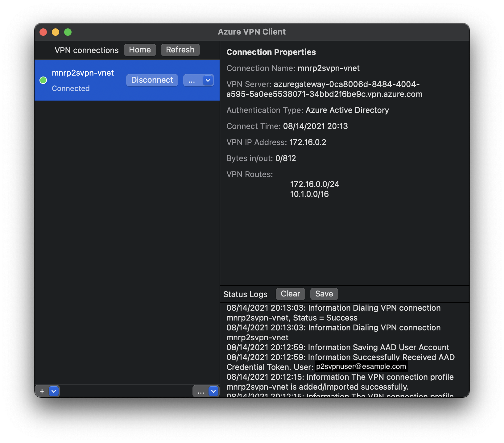
Task: Click the highlighted user email in the logs
Action: (361, 367)
